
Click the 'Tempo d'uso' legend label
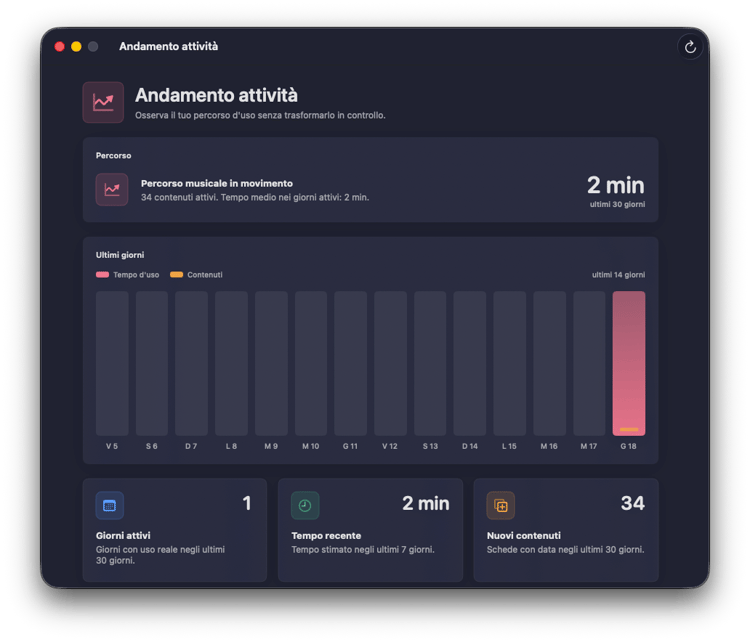click(136, 275)
